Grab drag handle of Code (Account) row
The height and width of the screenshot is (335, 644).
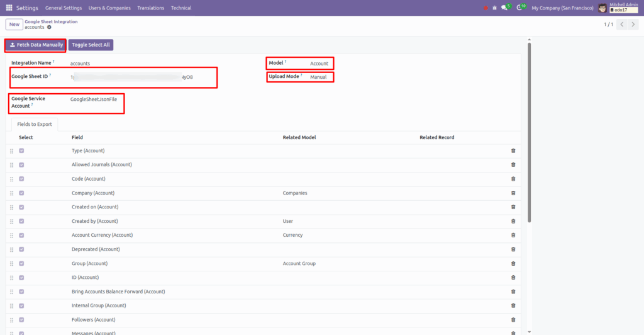11,179
